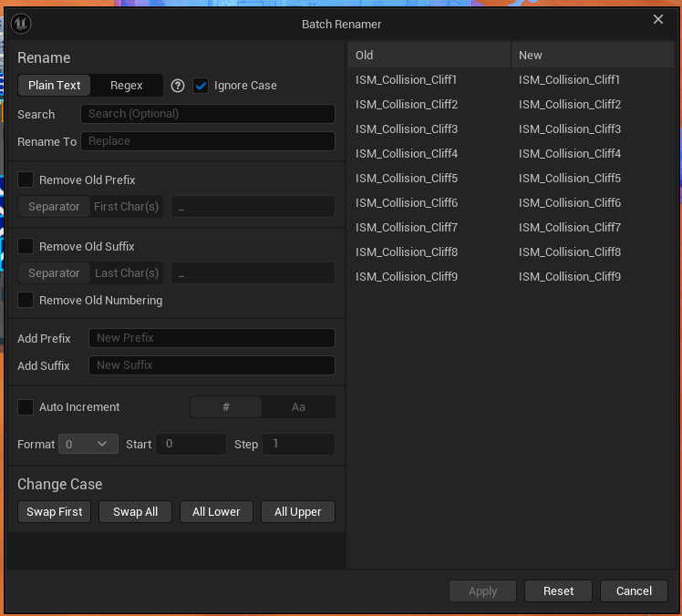Viewport: 682px width, 616px height.
Task: Click ISM_Collision_Cliff1 in New column
Action: [x=569, y=79]
